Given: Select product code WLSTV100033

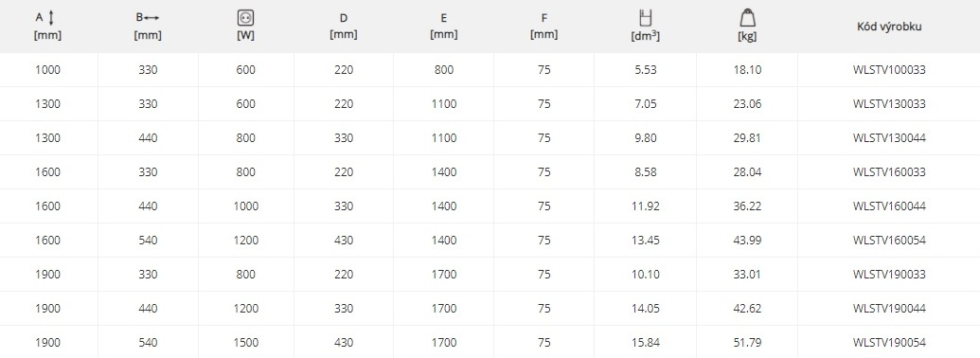Looking at the screenshot, I should pos(889,70).
